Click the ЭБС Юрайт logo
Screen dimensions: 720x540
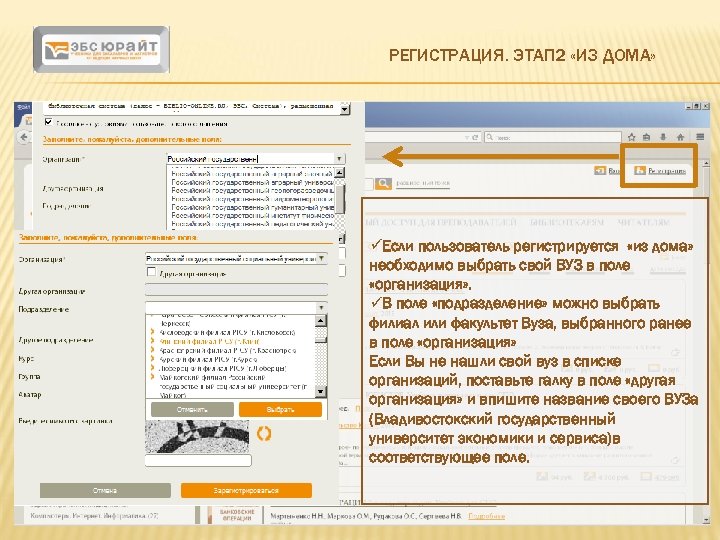[101, 49]
